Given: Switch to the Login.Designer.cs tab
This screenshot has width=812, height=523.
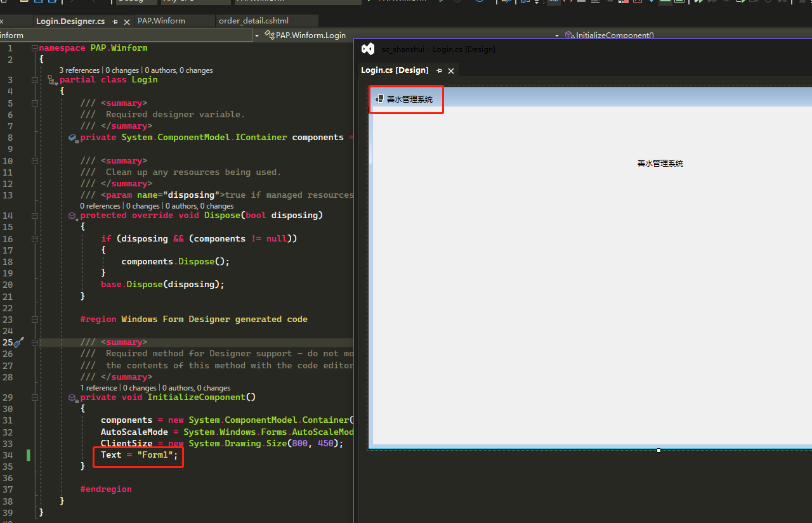Looking at the screenshot, I should (x=70, y=22).
